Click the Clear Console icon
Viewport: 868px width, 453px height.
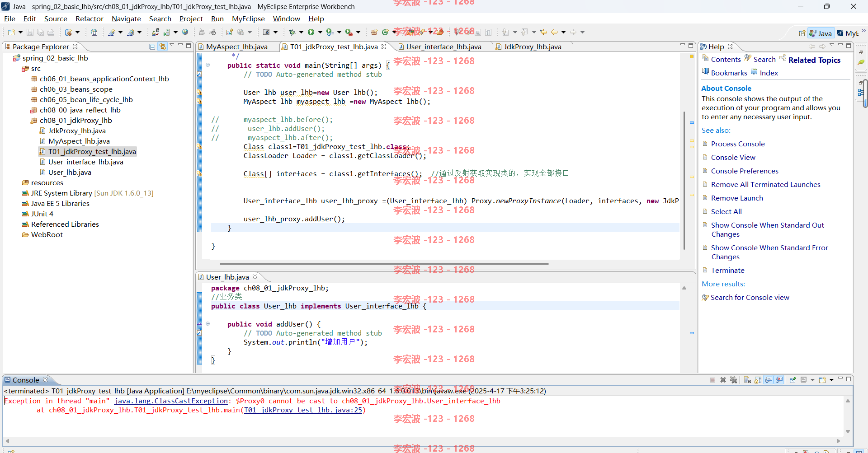[x=747, y=380]
